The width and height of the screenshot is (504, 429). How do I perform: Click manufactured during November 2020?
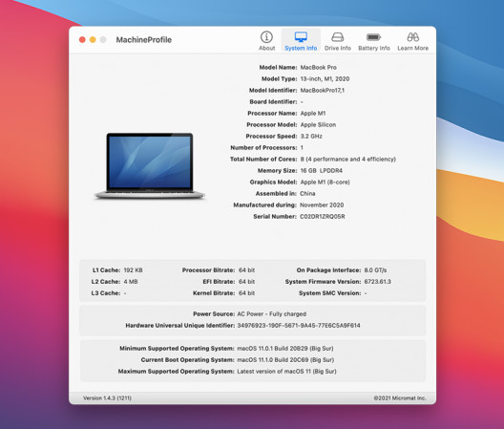[322, 205]
